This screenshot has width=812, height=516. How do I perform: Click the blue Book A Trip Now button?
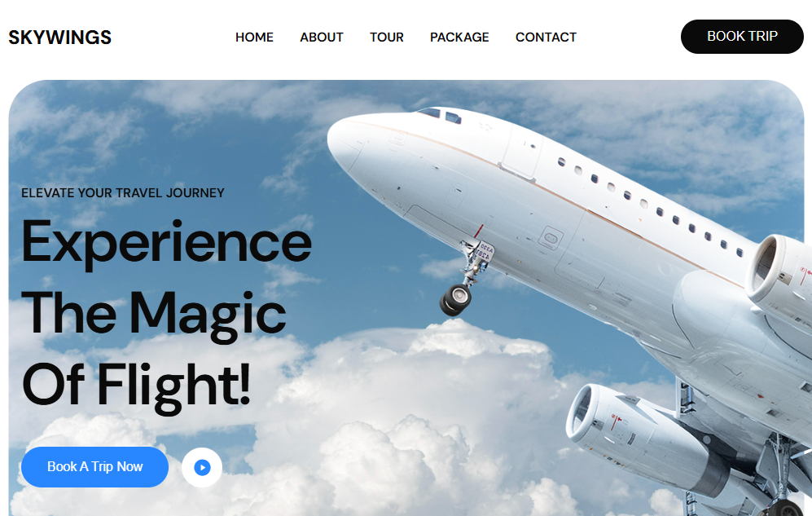[x=94, y=467]
